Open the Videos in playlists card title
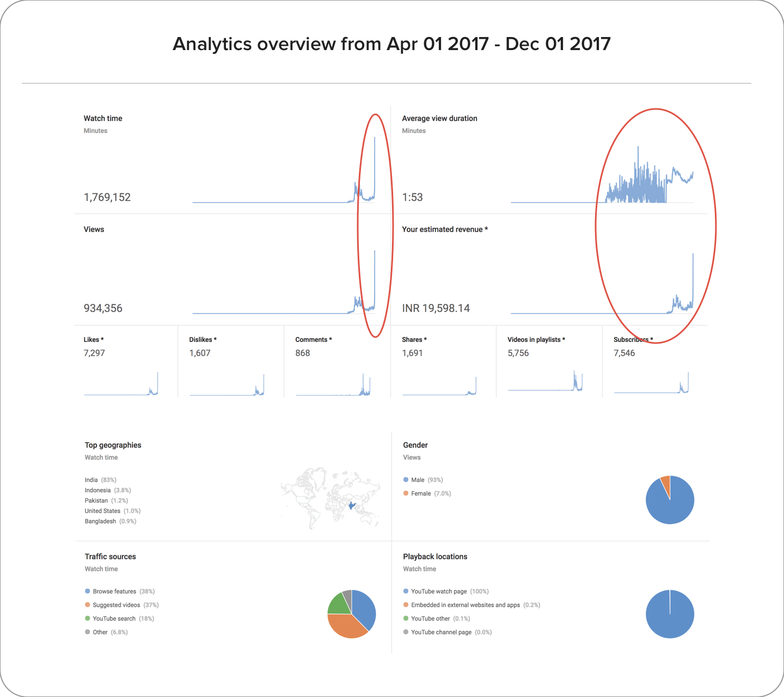This screenshot has height=697, width=784. pos(536,339)
